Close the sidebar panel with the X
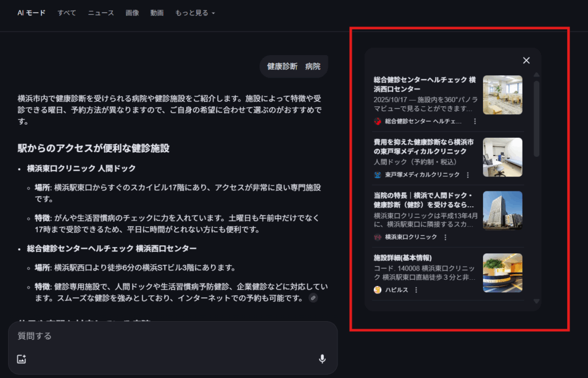The width and height of the screenshot is (588, 378). 526,60
